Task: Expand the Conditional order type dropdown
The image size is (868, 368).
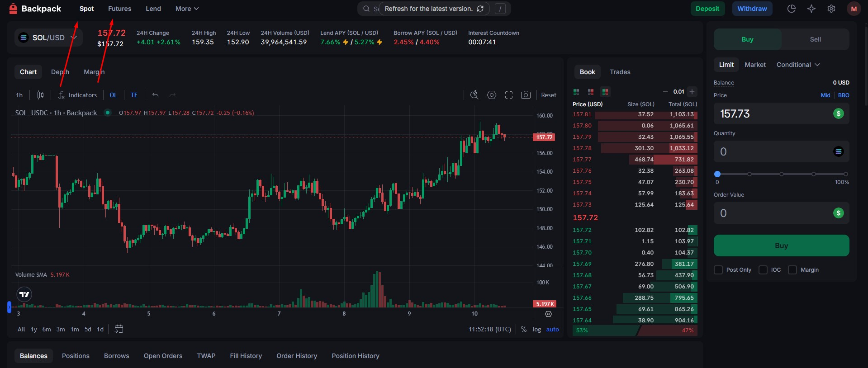Action: pyautogui.click(x=798, y=65)
